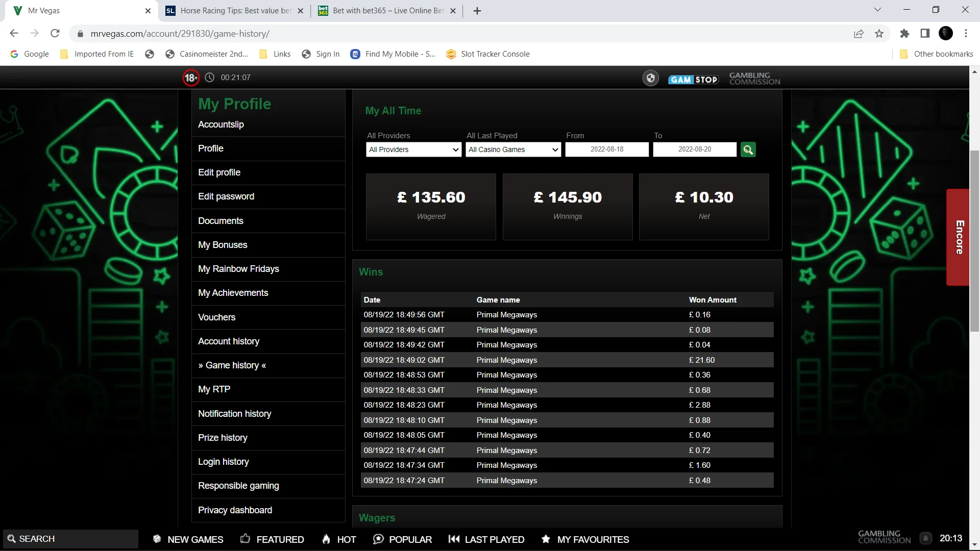This screenshot has height=551, width=980.
Task: Open Prize history
Action: [223, 438]
